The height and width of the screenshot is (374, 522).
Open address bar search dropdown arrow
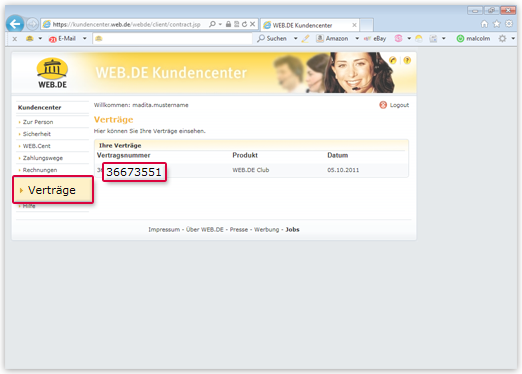[220, 24]
